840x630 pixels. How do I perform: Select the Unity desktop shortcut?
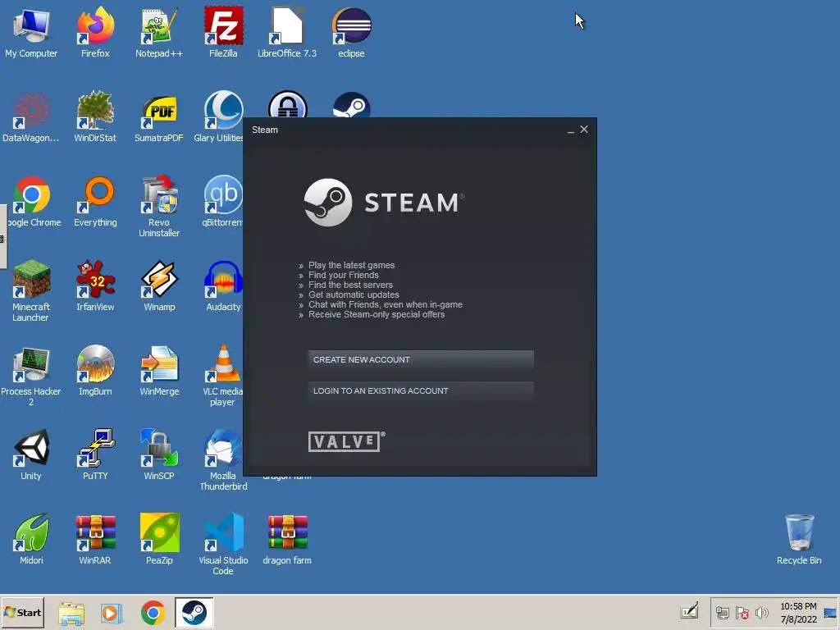pyautogui.click(x=31, y=454)
